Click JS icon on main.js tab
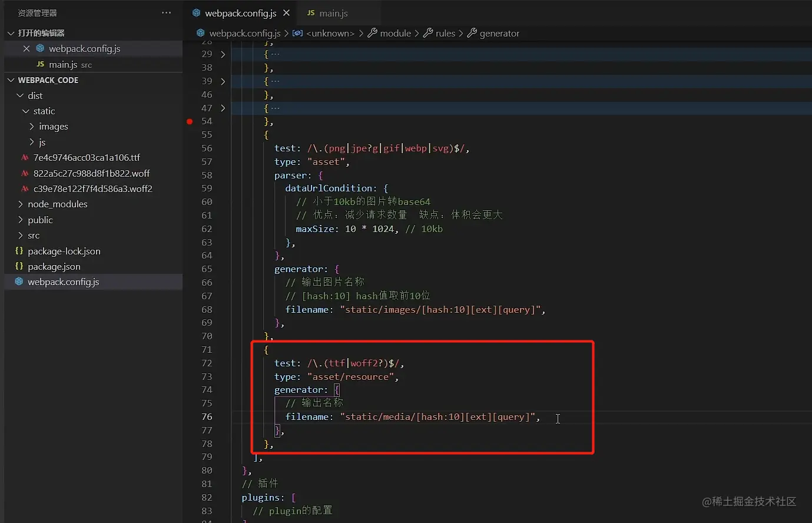The width and height of the screenshot is (812, 523). (311, 13)
